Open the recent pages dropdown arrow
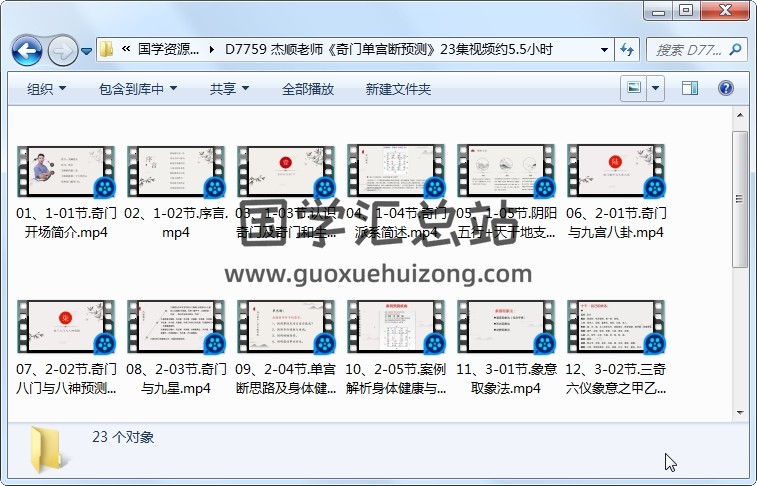757x486 pixels. coord(87,50)
